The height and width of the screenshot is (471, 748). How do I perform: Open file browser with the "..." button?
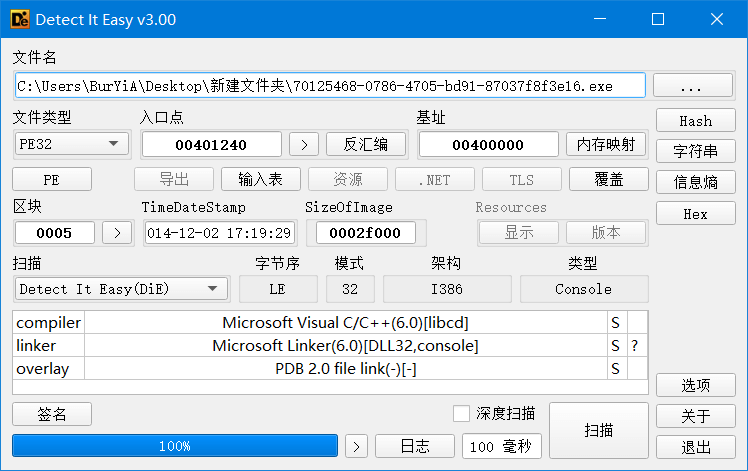(x=693, y=85)
